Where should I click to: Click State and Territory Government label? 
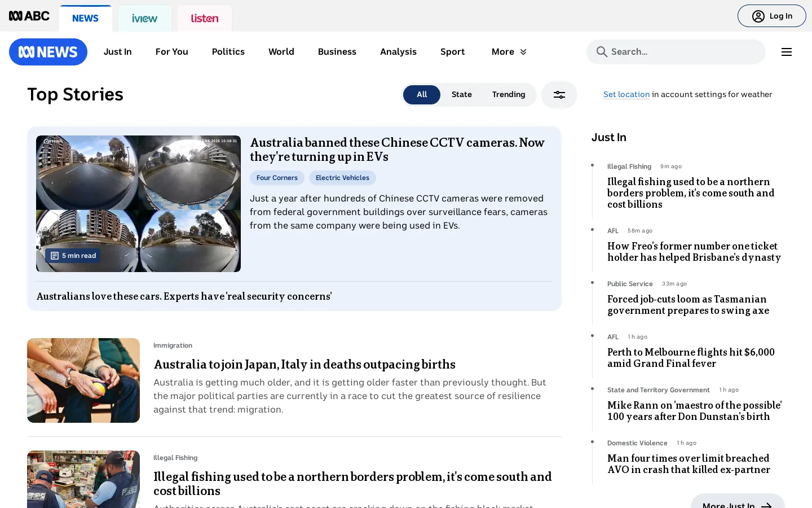(658, 390)
